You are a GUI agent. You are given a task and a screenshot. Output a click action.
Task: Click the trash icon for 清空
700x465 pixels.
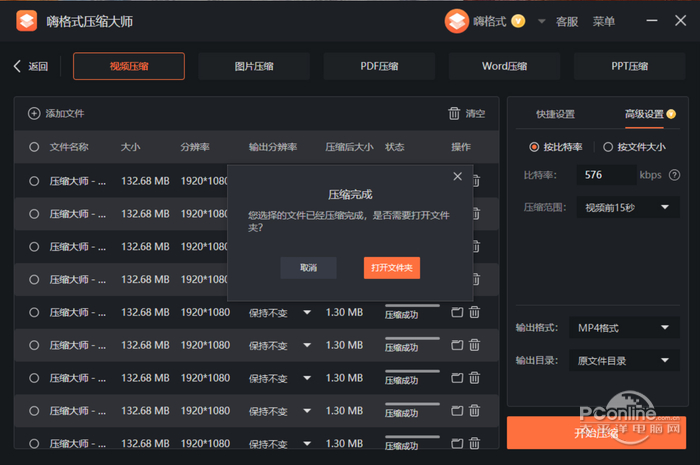point(454,113)
